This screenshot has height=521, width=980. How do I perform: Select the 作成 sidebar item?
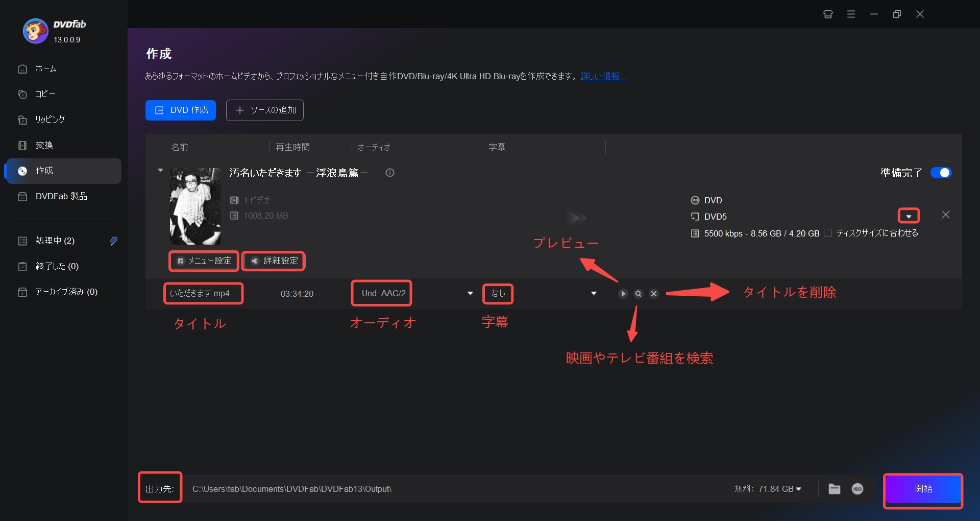(62, 171)
